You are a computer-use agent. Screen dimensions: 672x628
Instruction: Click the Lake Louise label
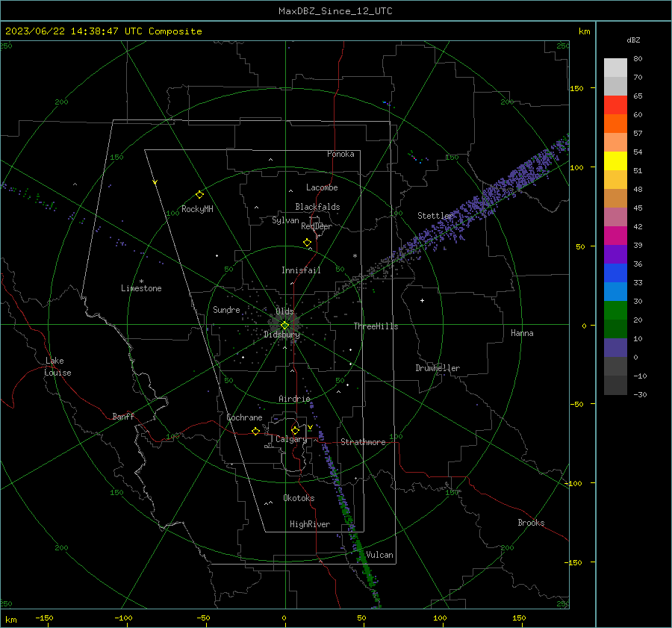coord(57,367)
